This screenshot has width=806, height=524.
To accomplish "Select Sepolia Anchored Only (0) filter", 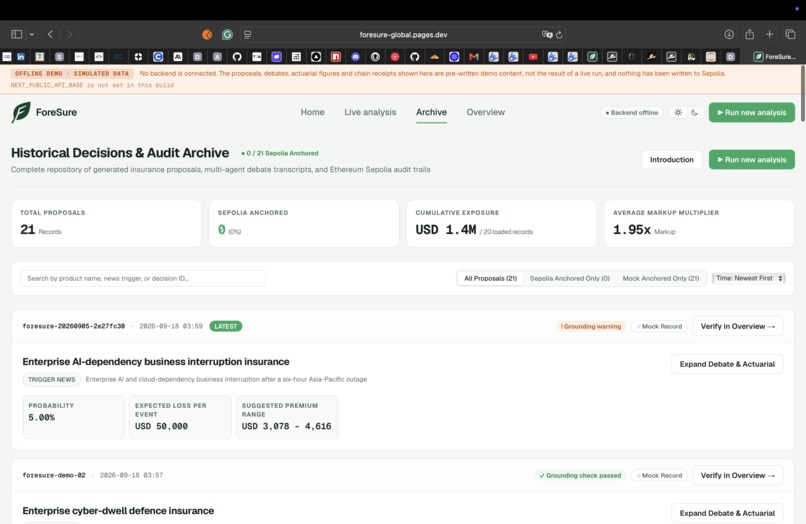I will (x=570, y=278).
